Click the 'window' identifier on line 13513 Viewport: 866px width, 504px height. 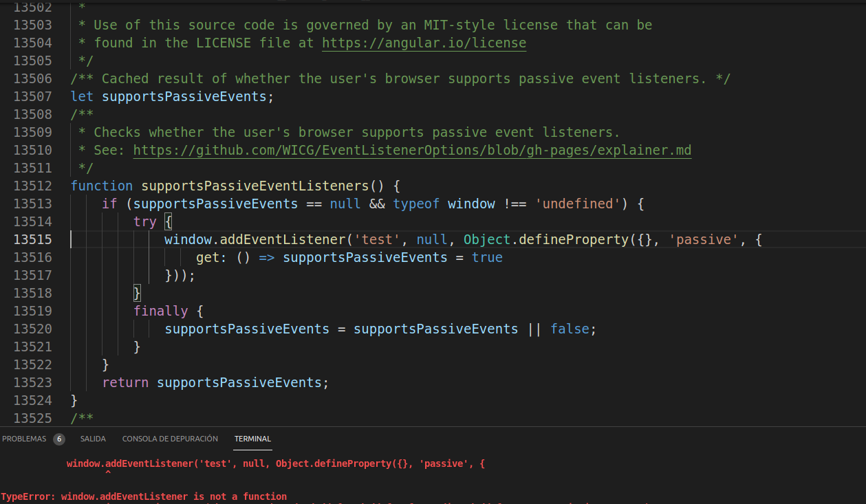coord(471,204)
